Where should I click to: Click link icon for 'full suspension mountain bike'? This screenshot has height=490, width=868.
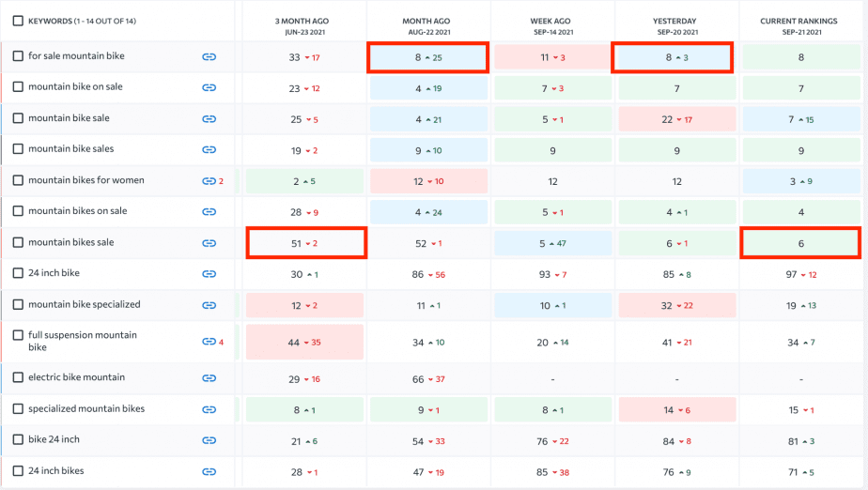point(209,342)
